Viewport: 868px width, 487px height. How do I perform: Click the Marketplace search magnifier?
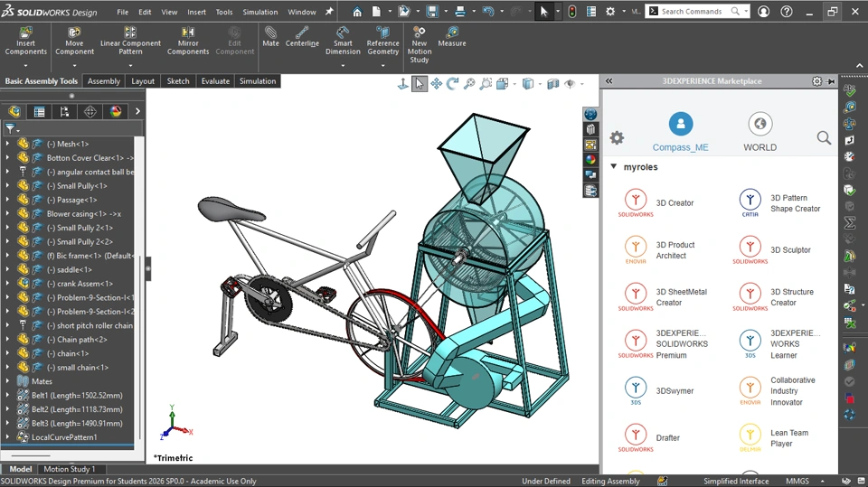pyautogui.click(x=824, y=138)
